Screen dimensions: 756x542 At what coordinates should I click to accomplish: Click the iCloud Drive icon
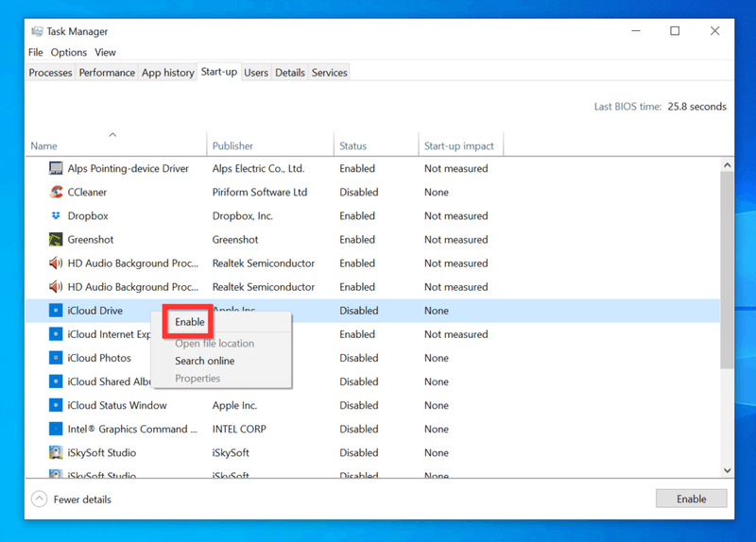point(56,311)
